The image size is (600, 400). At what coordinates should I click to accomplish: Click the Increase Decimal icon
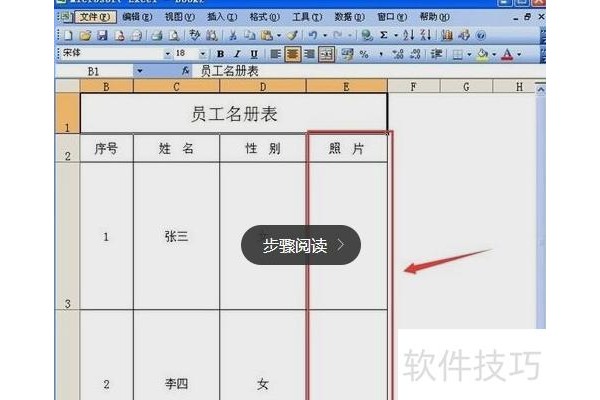(x=398, y=54)
